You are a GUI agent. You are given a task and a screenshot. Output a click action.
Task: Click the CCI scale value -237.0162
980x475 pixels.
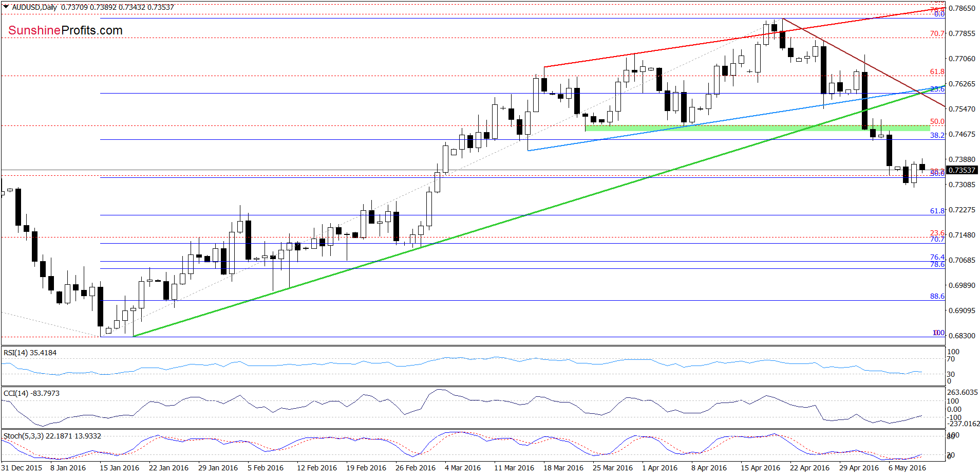(964, 424)
